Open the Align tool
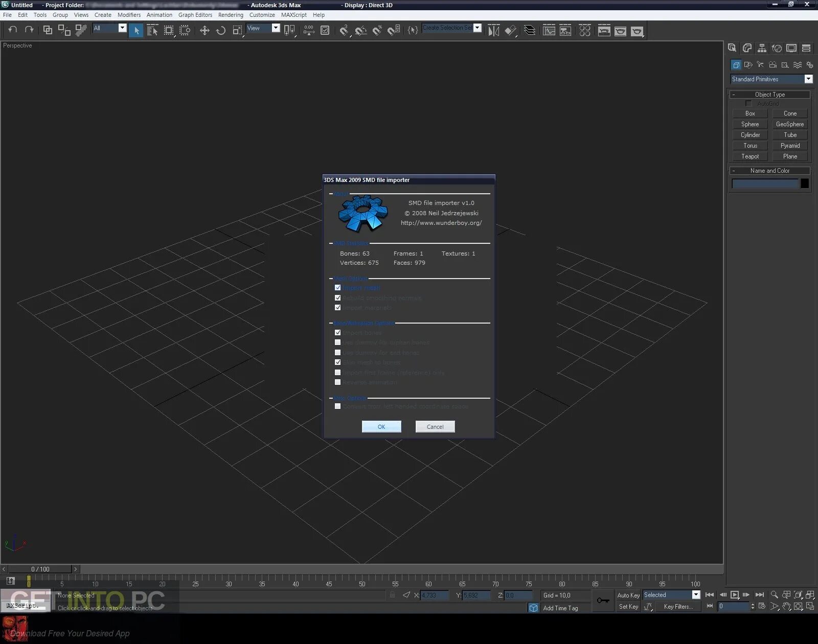The width and height of the screenshot is (818, 644). (x=510, y=31)
